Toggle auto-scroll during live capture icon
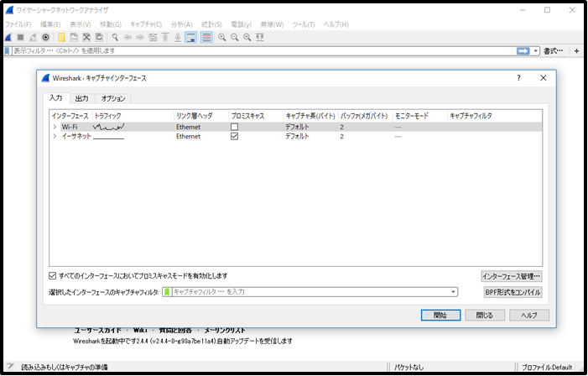The height and width of the screenshot is (376, 588). tap(191, 37)
